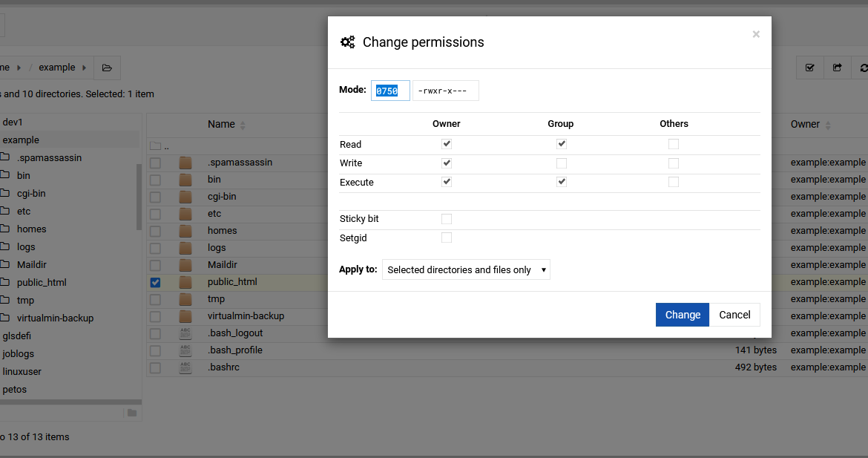
Task: Click the .bashrc file icon
Action: click(185, 367)
